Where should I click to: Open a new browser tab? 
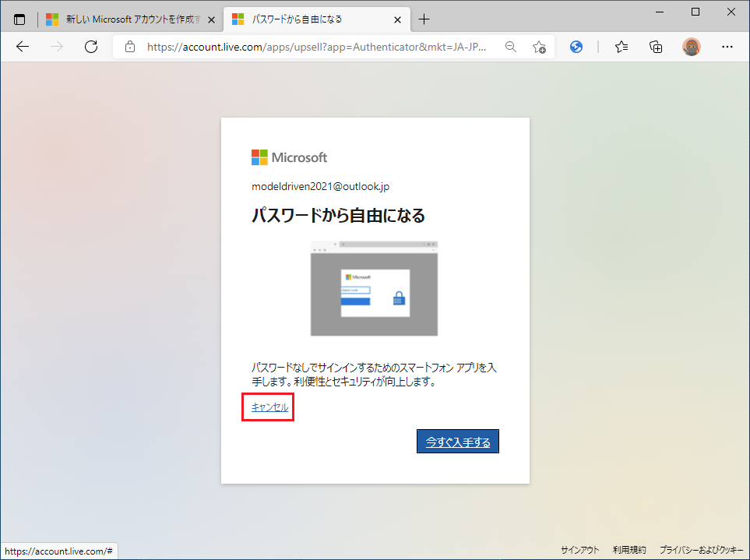click(424, 19)
